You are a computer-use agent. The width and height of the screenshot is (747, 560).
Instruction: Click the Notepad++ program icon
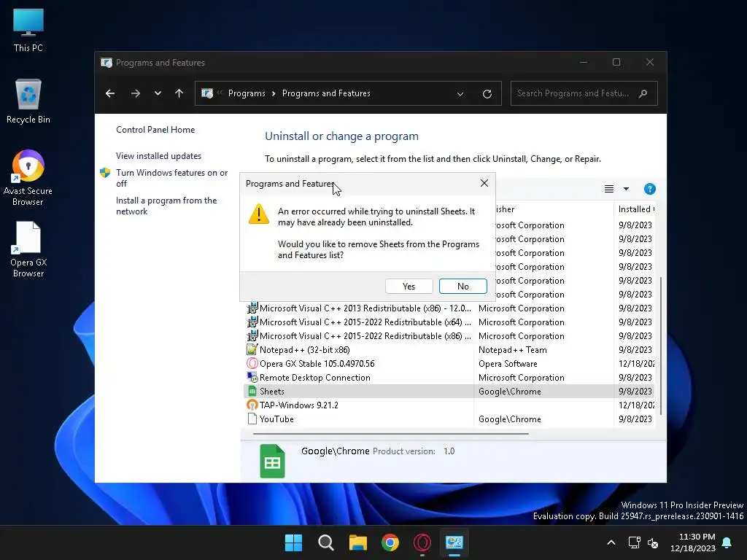pos(252,349)
